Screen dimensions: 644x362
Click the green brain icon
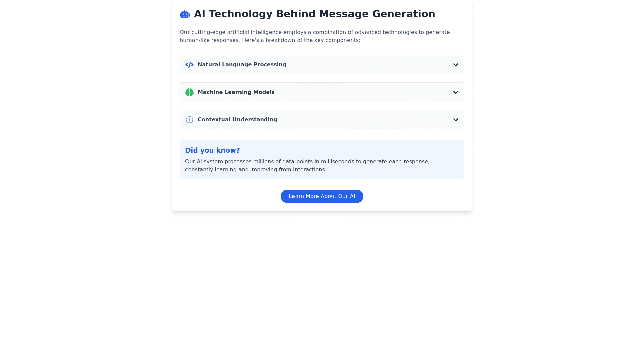190,92
